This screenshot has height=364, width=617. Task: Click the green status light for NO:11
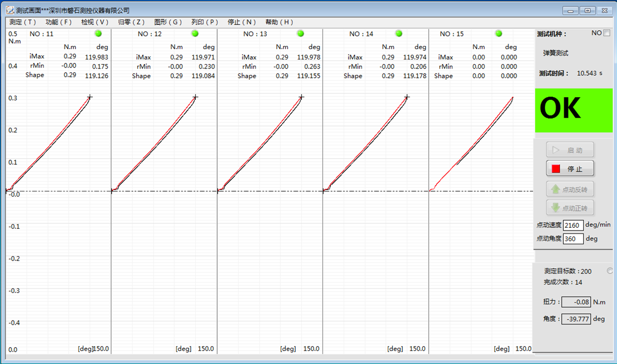coord(98,33)
